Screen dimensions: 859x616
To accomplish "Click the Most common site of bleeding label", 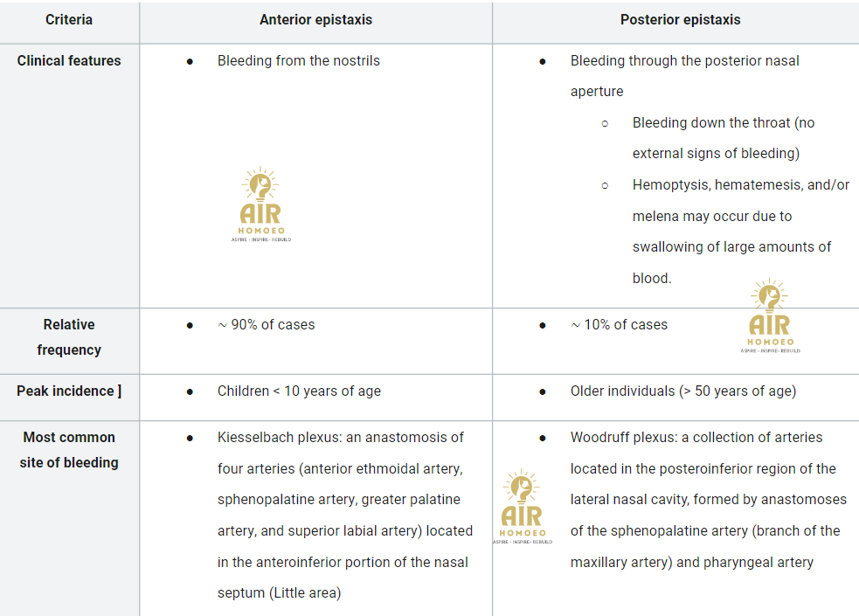I will [x=69, y=450].
